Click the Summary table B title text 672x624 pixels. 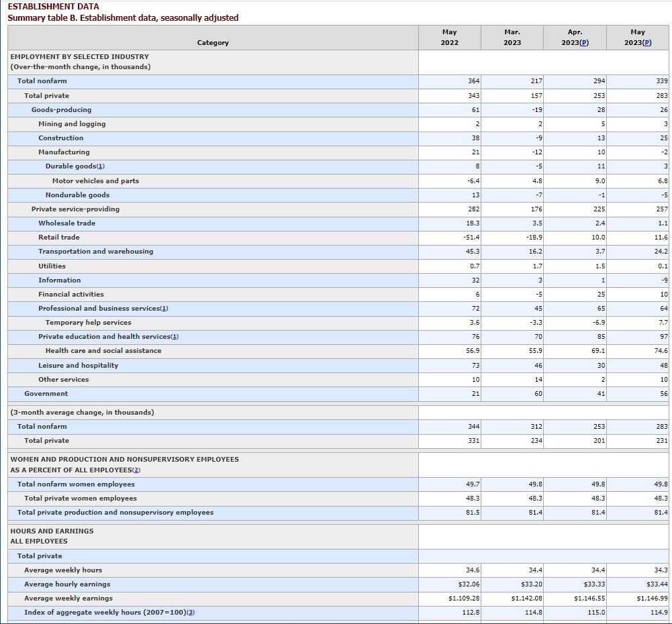pos(123,18)
